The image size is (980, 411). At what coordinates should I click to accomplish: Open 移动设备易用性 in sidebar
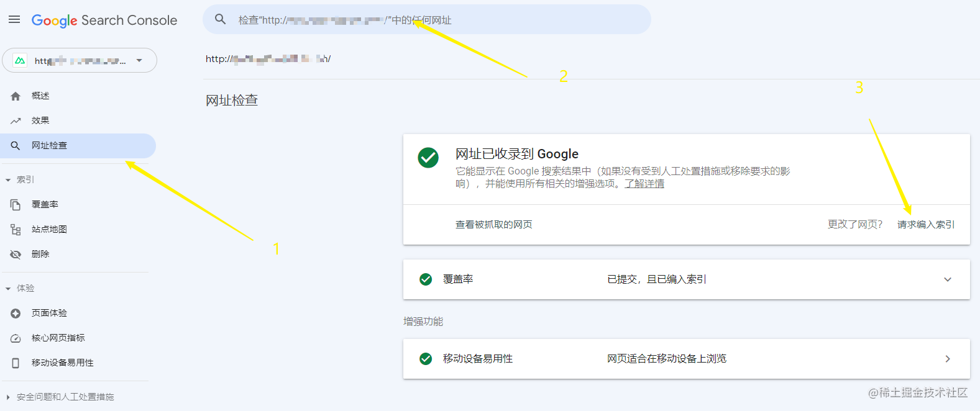78,363
